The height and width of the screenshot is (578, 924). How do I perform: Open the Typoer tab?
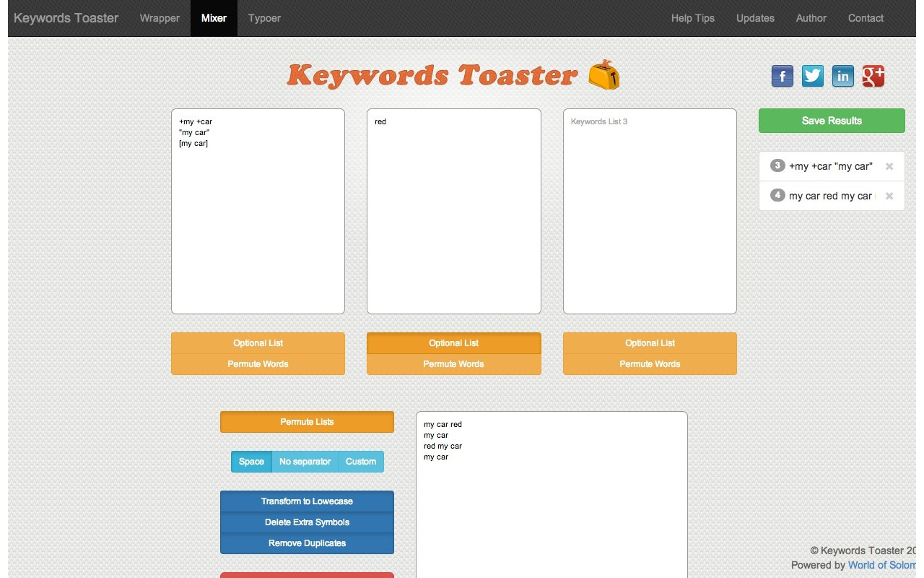pyautogui.click(x=263, y=18)
